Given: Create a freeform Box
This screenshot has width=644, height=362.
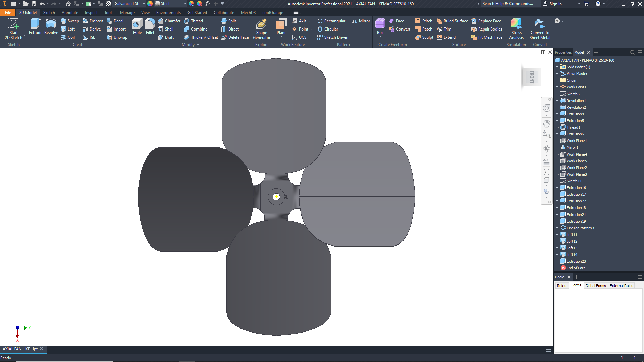Looking at the screenshot, I should pyautogui.click(x=380, y=26).
